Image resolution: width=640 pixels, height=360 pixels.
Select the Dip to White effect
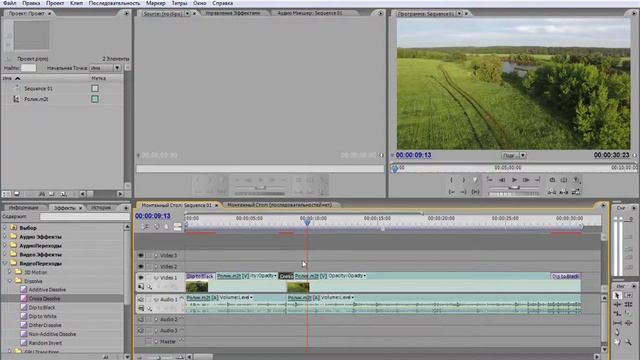pyautogui.click(x=42, y=316)
